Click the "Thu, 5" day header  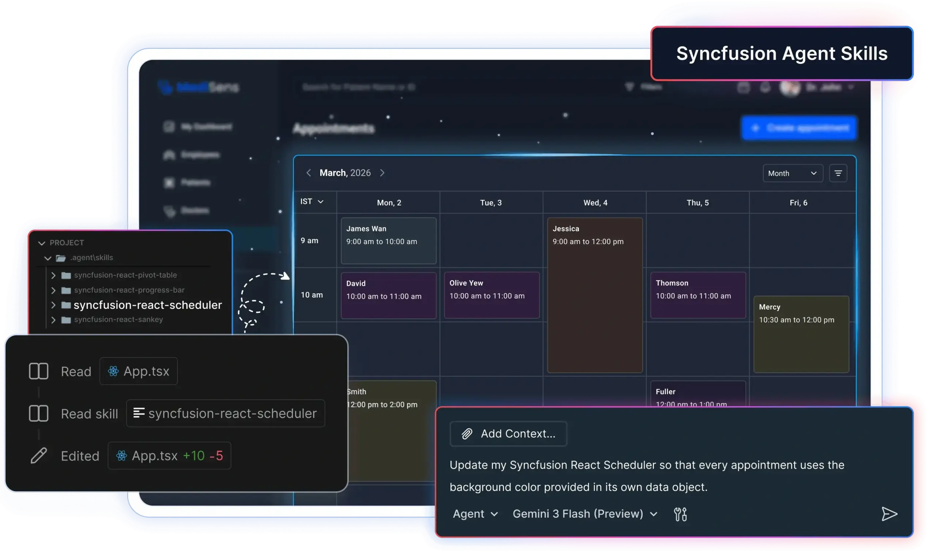pos(698,203)
